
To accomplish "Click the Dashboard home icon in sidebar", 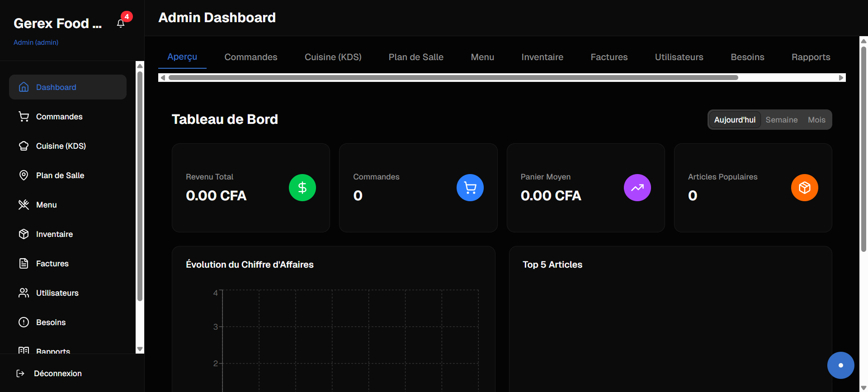I will [x=24, y=87].
